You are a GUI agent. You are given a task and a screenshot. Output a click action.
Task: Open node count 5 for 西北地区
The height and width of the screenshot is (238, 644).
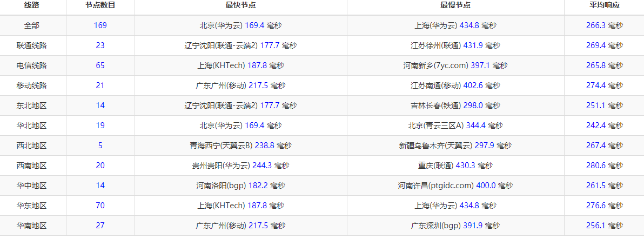pyautogui.click(x=100, y=146)
